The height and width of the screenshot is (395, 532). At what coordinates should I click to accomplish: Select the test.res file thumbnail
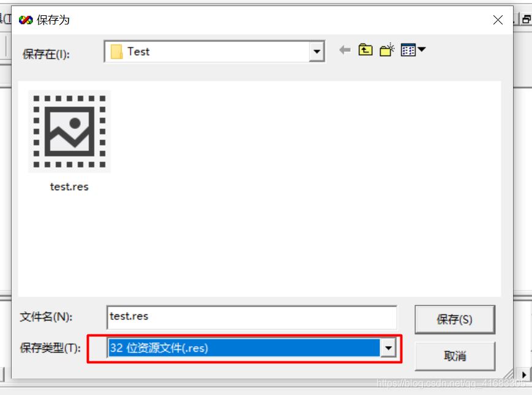coord(69,131)
